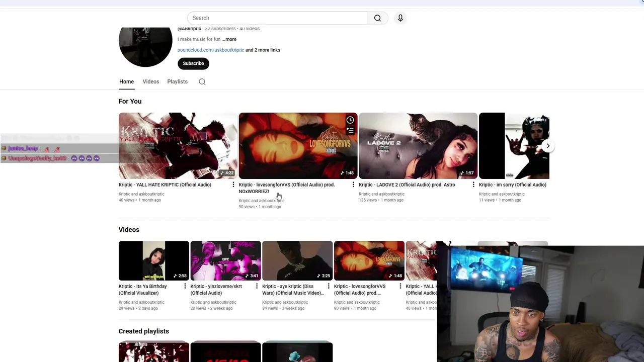Open more options for Its Ya Birthday video

(185, 287)
